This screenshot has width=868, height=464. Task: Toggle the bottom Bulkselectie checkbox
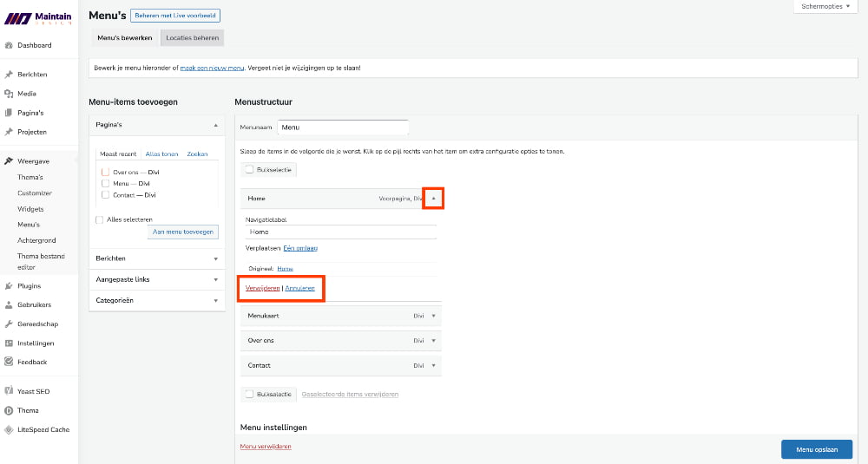click(x=249, y=395)
